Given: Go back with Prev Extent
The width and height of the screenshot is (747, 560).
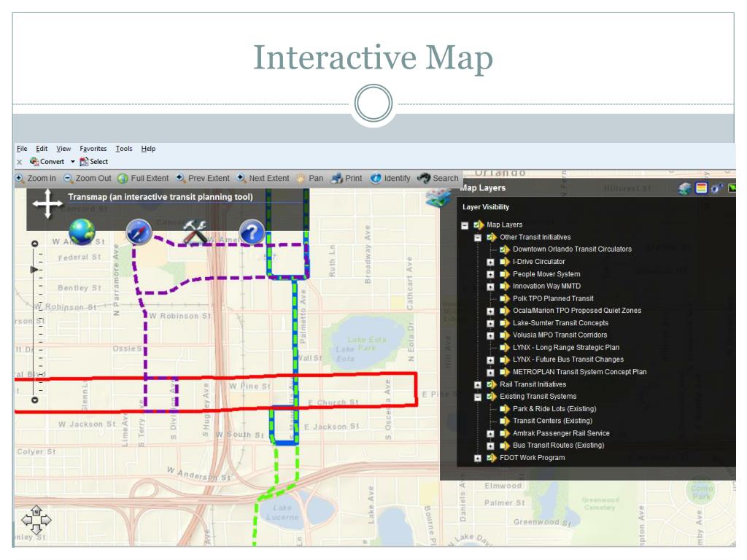Looking at the screenshot, I should pyautogui.click(x=203, y=178).
